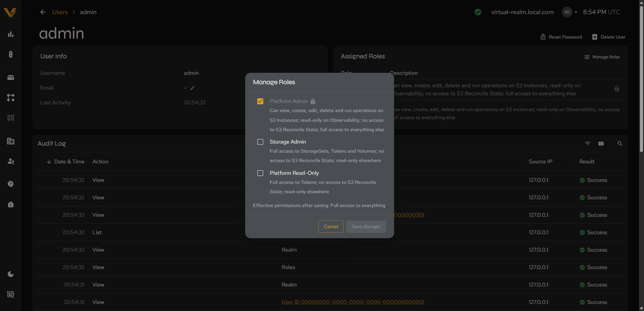
Task: Select the Roles audit log row
Action: pos(330,267)
